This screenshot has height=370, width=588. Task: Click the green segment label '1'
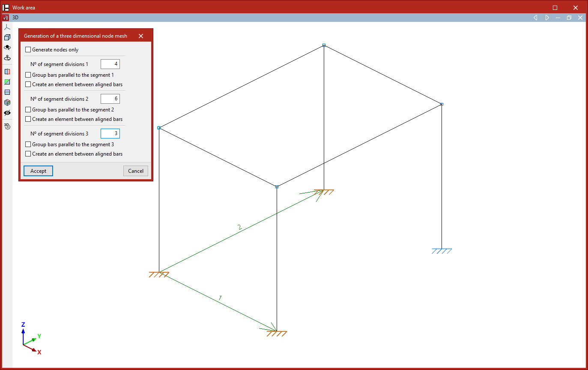coord(220,298)
